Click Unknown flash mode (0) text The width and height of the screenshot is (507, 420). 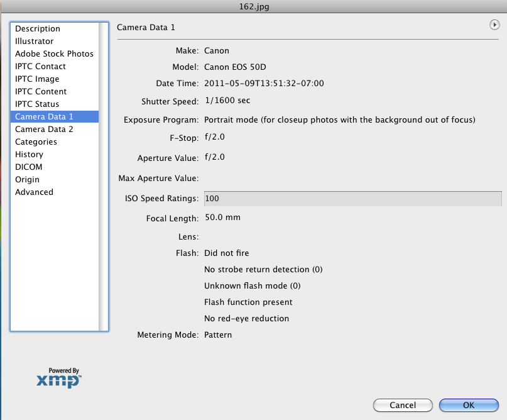(252, 286)
